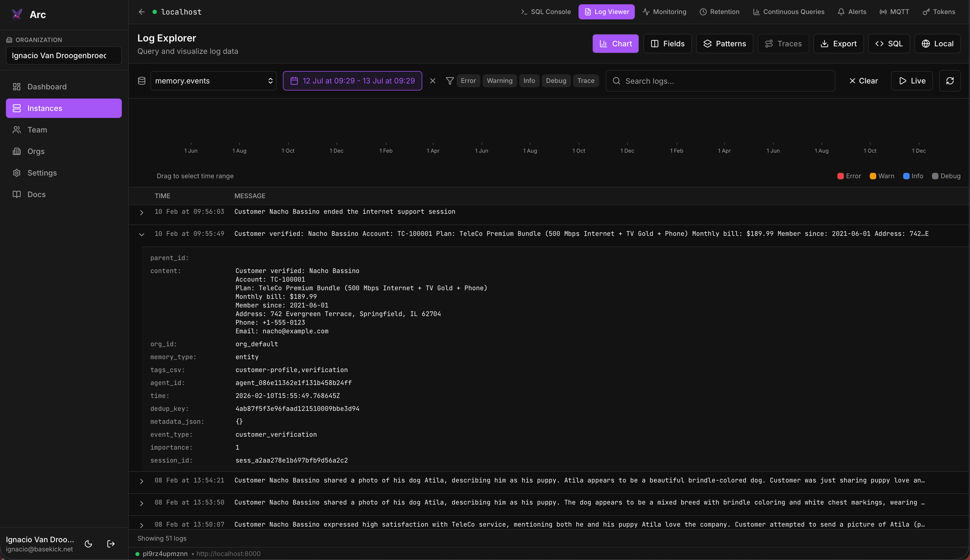The image size is (970, 560).
Task: Log out using the exit icon
Action: 111,544
